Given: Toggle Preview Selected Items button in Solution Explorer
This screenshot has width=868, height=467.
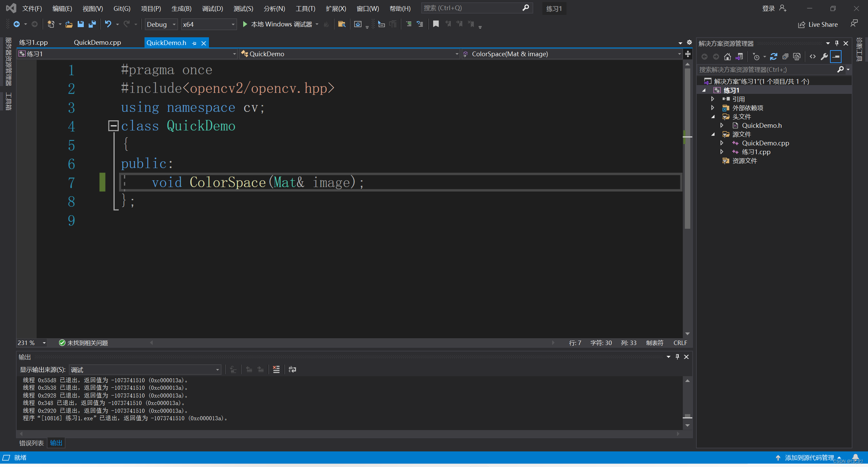Looking at the screenshot, I should point(836,57).
